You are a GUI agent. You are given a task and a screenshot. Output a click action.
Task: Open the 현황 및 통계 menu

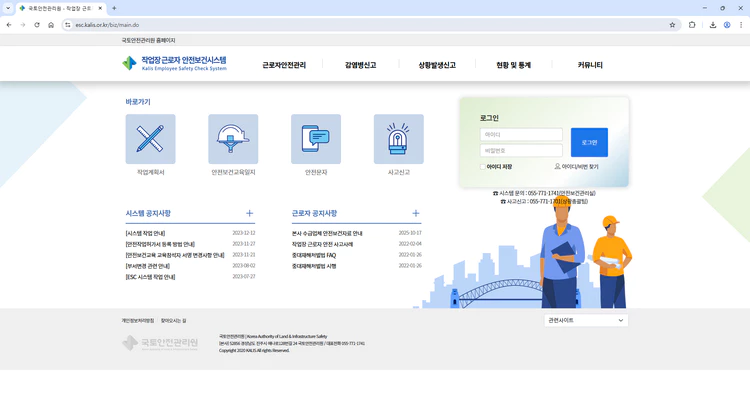(513, 65)
